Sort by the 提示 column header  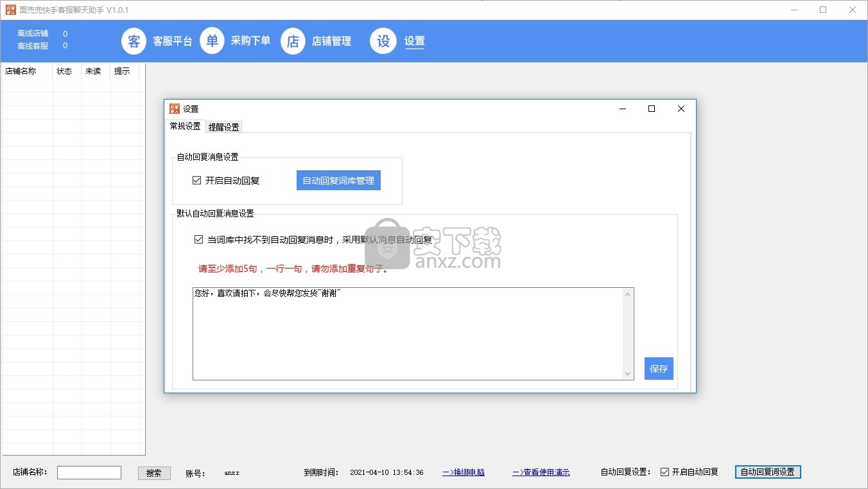tap(125, 71)
